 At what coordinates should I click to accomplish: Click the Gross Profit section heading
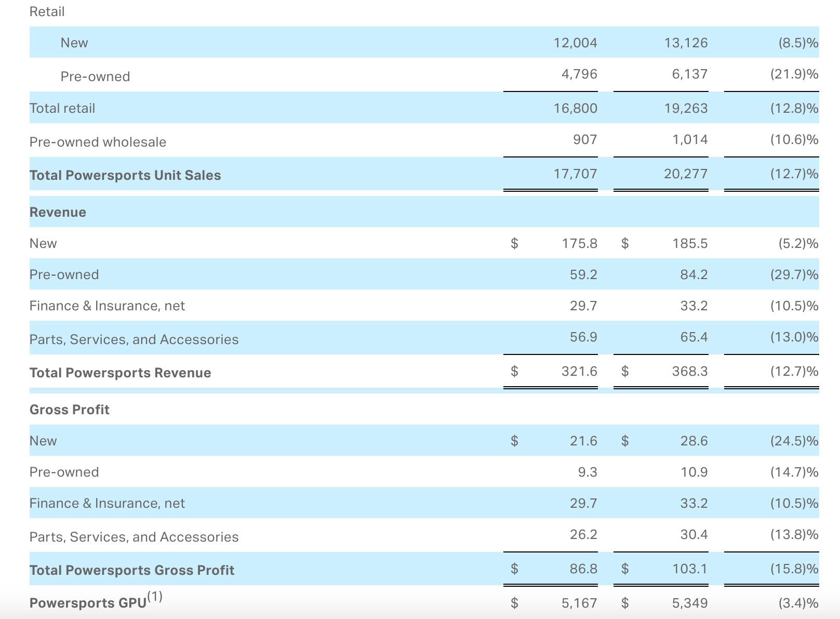tap(70, 410)
